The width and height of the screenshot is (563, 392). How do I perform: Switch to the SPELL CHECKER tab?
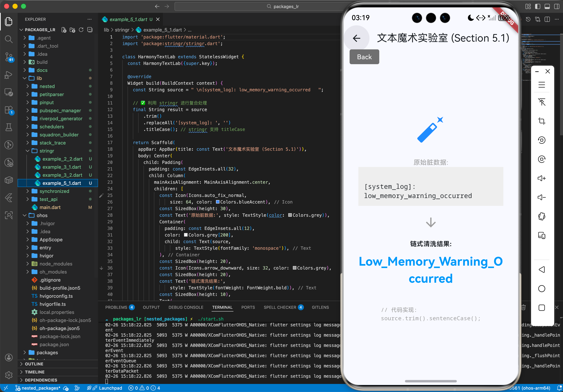click(x=284, y=307)
